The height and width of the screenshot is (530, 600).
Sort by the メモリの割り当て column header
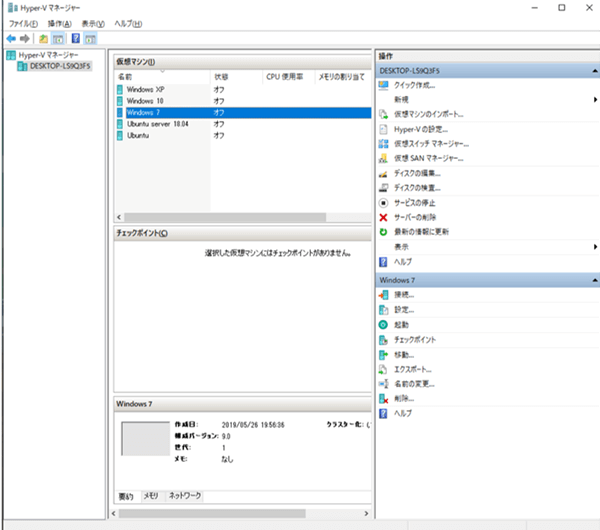click(342, 77)
